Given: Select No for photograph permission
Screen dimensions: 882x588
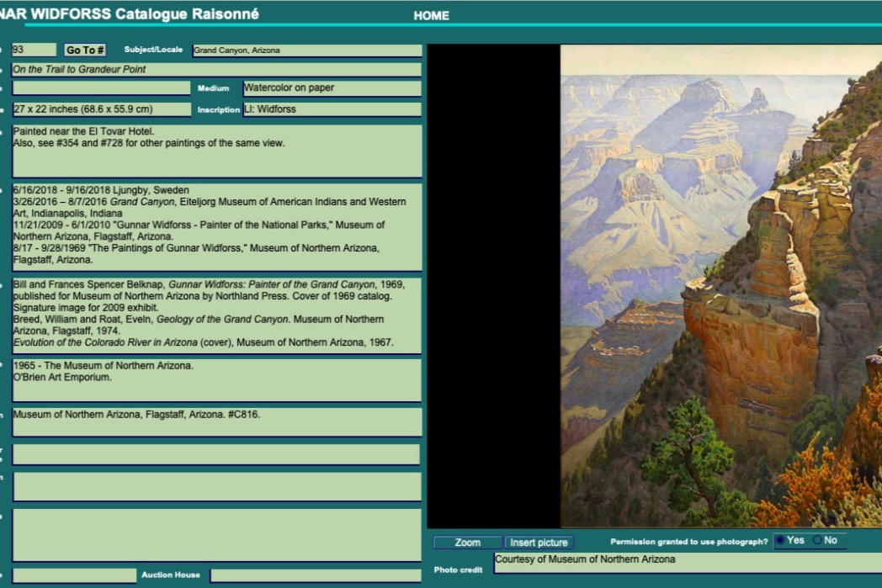Looking at the screenshot, I should coord(817,540).
